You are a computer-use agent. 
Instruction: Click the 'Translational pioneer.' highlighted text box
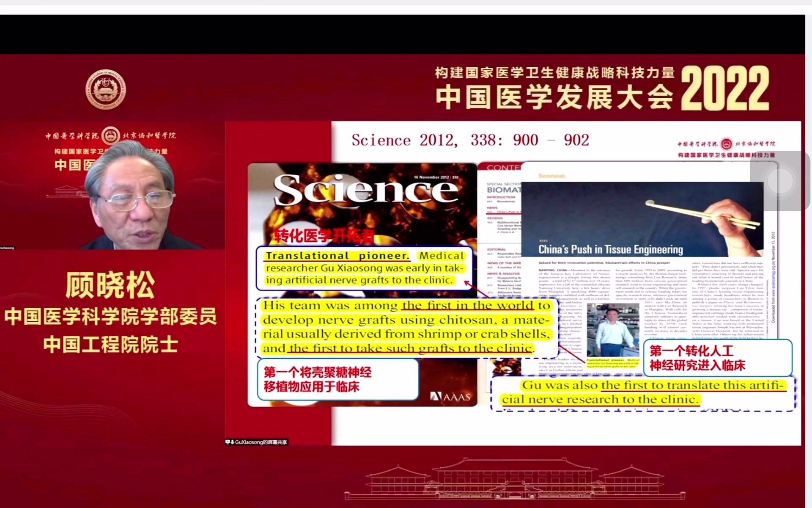tap(365, 268)
